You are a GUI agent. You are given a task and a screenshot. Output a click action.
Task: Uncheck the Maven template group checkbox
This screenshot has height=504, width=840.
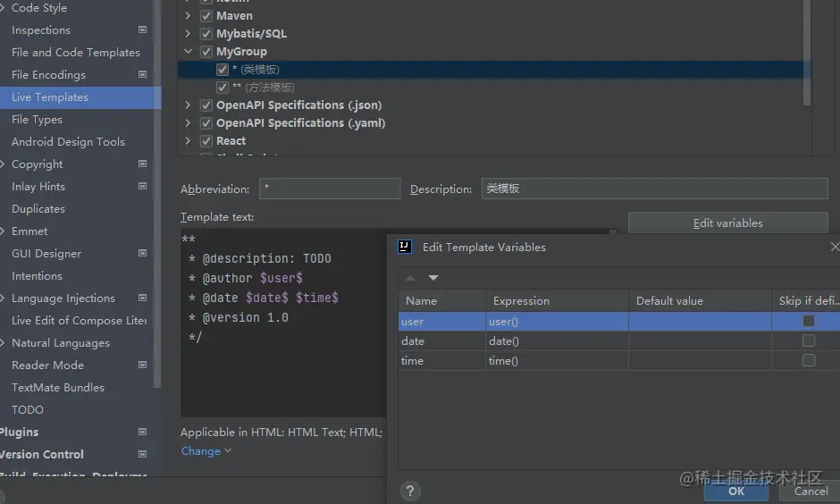[x=206, y=16]
